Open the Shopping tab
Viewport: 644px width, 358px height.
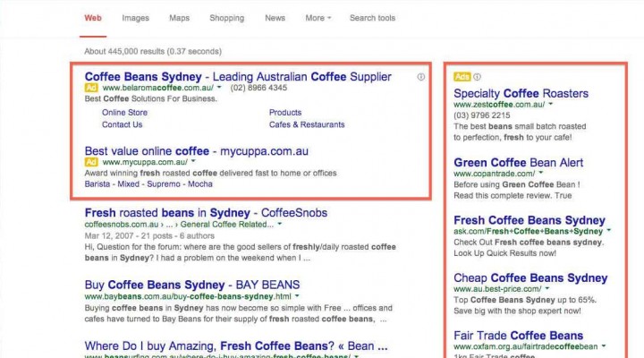pyautogui.click(x=226, y=18)
